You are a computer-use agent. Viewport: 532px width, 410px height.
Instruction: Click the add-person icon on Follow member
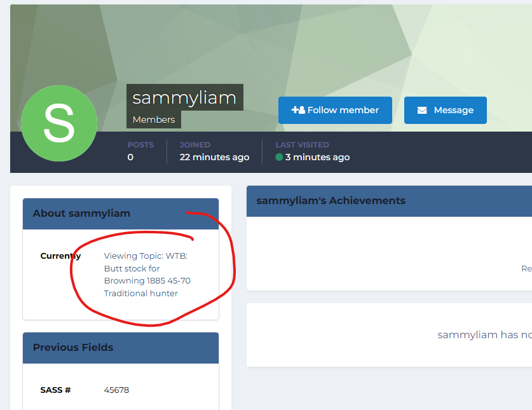point(297,110)
